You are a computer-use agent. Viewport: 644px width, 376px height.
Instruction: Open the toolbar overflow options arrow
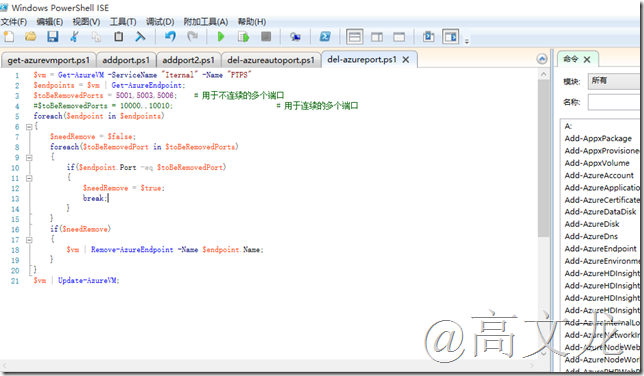click(x=467, y=41)
